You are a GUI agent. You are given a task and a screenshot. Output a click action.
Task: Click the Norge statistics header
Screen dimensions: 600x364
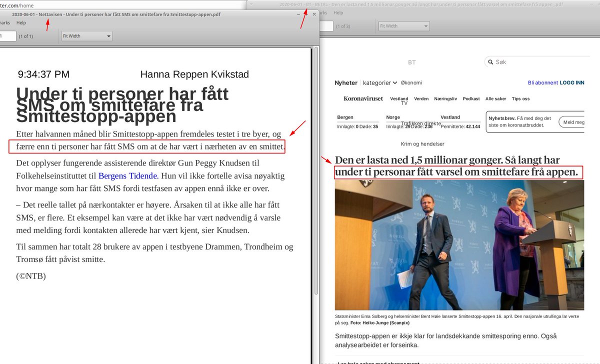(x=393, y=117)
